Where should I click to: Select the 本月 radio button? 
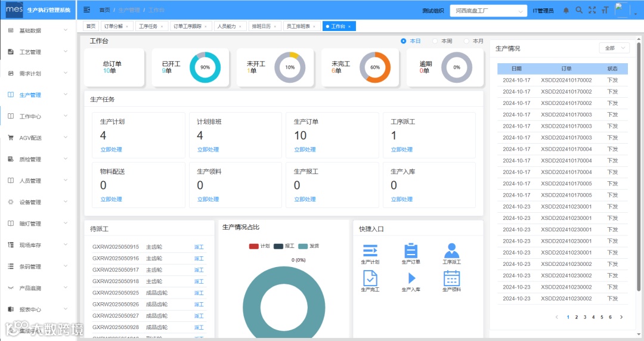tap(466, 41)
